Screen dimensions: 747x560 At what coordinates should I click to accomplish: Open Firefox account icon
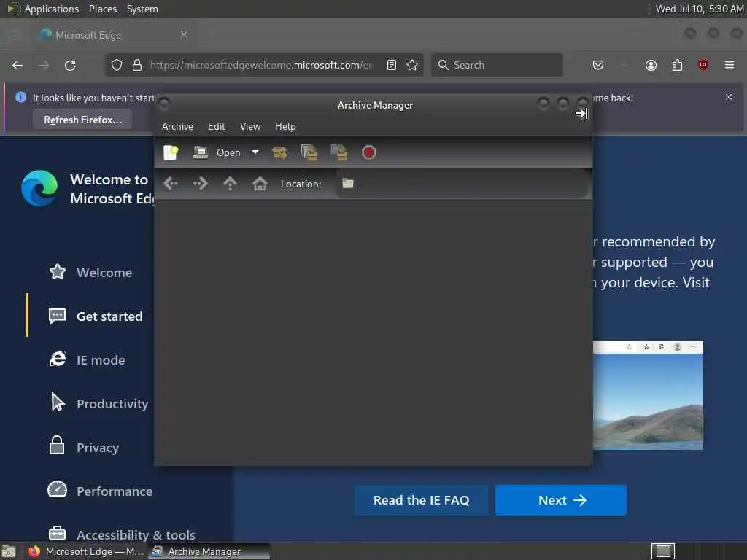(651, 65)
